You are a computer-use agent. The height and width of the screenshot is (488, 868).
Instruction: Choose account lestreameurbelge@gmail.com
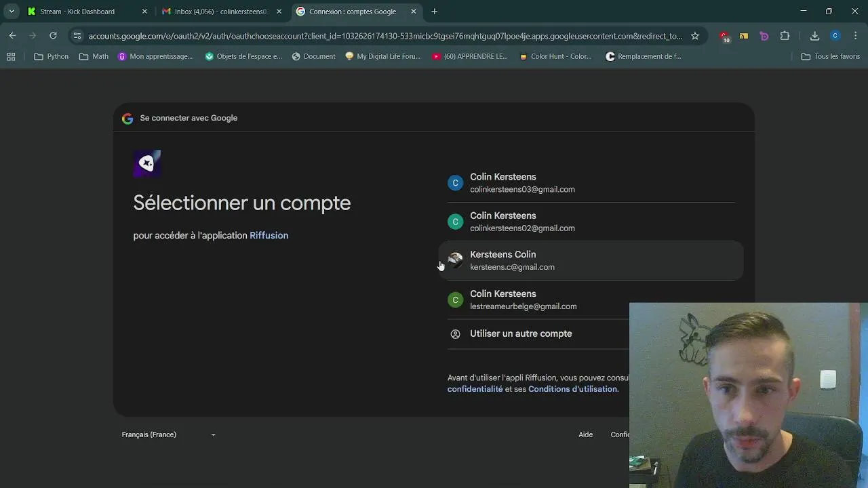[591, 300]
